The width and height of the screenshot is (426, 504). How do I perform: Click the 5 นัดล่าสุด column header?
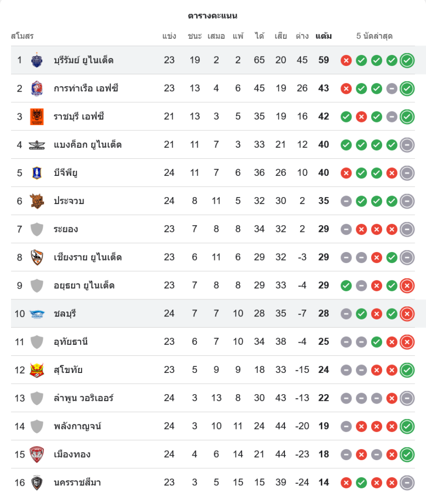coord(374,36)
